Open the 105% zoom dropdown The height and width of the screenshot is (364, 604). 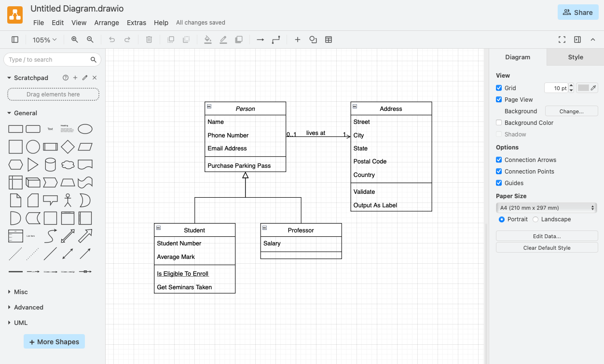pyautogui.click(x=44, y=40)
